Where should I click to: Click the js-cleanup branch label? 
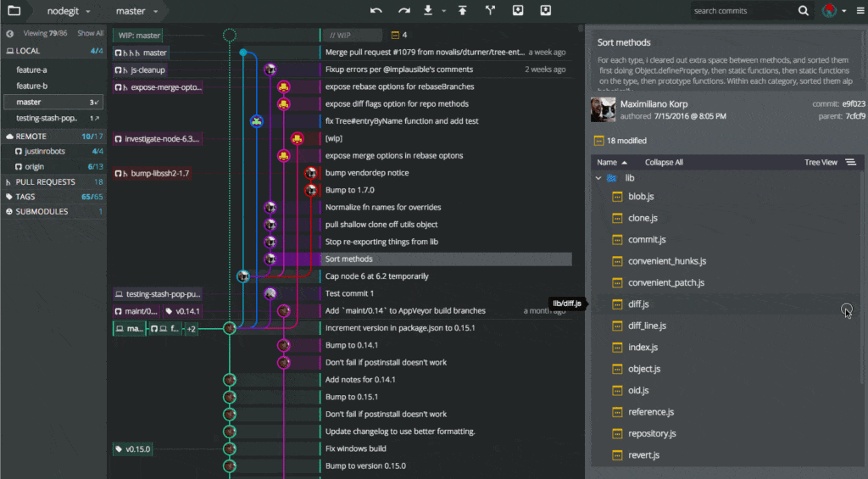[x=141, y=70]
